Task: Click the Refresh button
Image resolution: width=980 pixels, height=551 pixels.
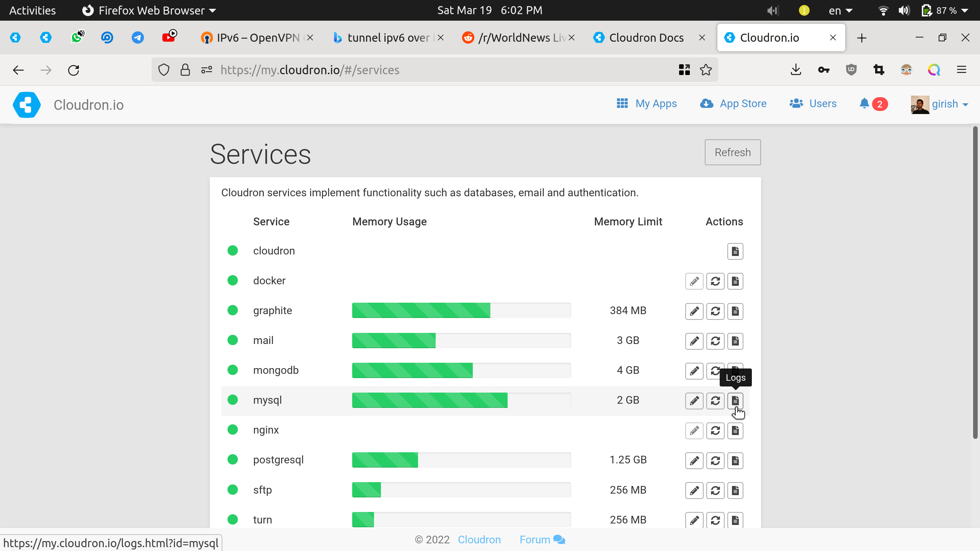Action: pos(732,152)
